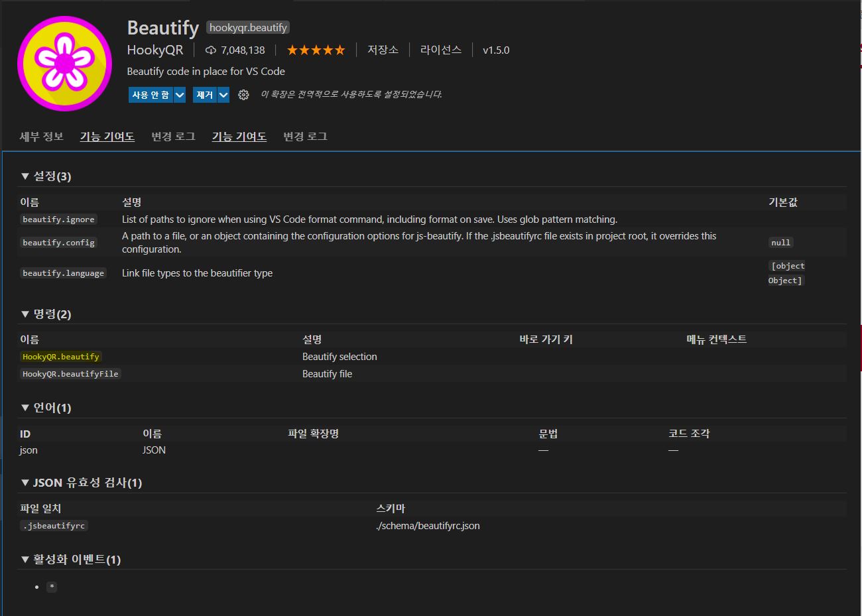Switch to the 세부 정보 tab
The image size is (862, 616).
pos(42,137)
